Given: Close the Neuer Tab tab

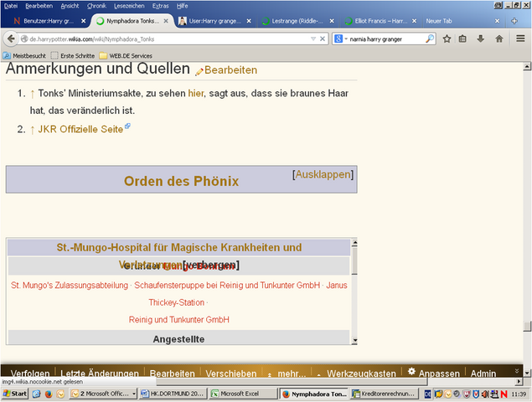Looking at the screenshot, I should pos(497,21).
